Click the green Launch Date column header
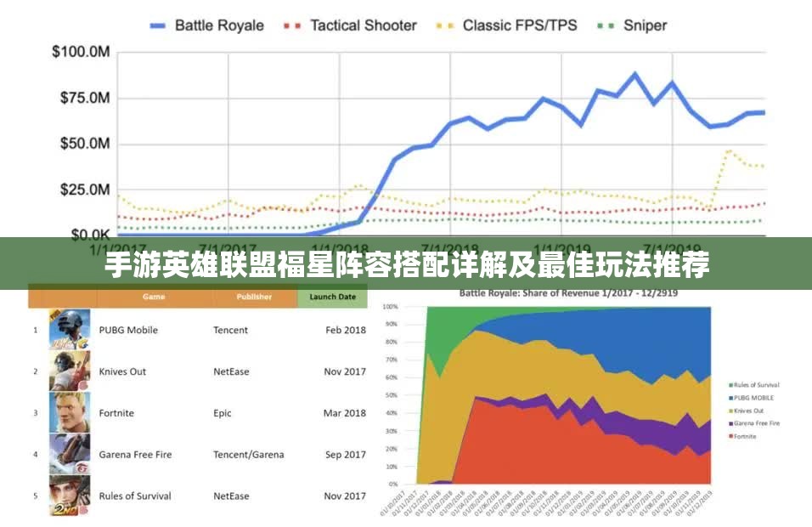812x527 pixels. coord(332,297)
